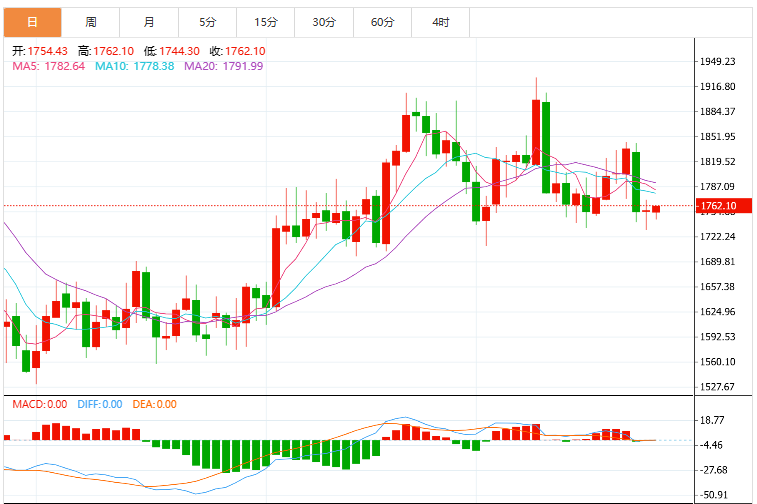Click the 18.77 MACD axis label
The height and width of the screenshot is (504, 757).
pyautogui.click(x=712, y=420)
